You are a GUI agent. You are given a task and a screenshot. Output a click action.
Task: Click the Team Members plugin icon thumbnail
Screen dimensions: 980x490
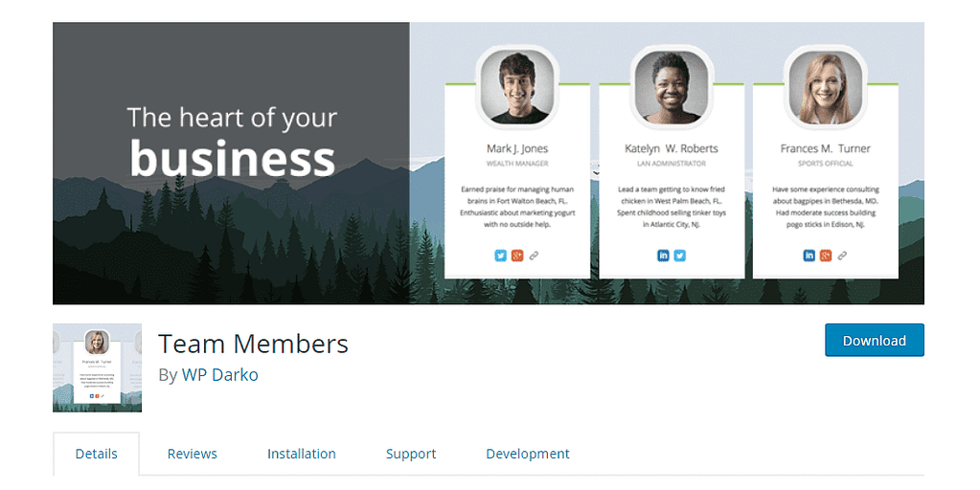coord(97,367)
